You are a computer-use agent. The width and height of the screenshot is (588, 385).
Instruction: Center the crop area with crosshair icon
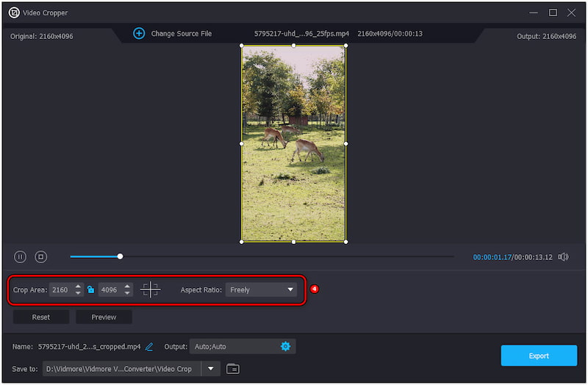point(150,289)
